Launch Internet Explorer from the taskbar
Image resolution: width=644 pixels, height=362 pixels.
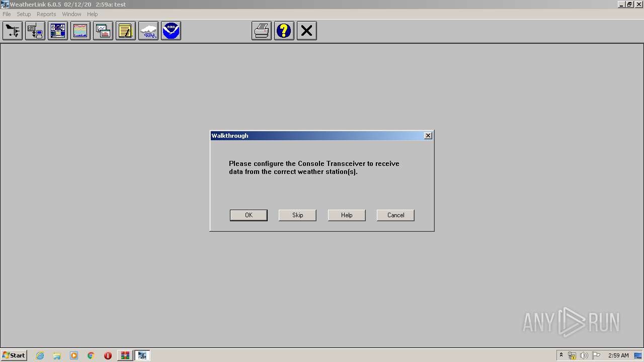tap(40, 355)
